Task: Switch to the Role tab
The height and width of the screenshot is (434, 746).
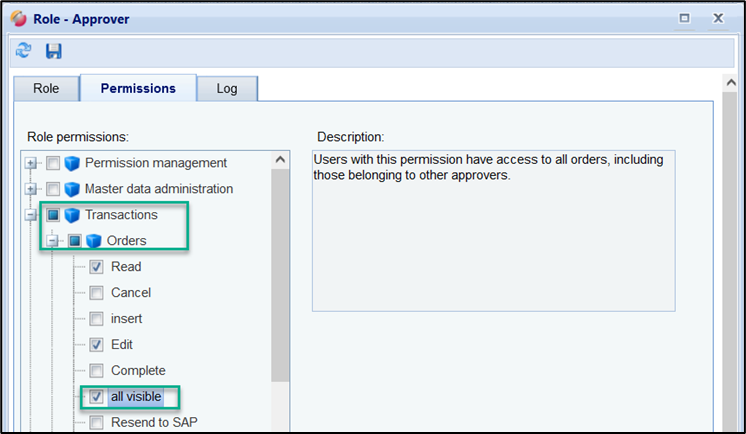Action: pos(46,89)
